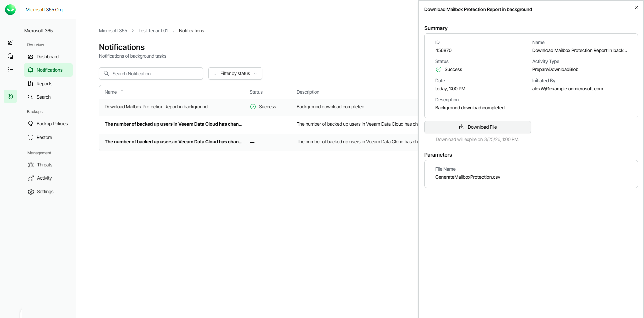This screenshot has width=644, height=318.
Task: Click the task list icon in left rail
Action: (10, 69)
